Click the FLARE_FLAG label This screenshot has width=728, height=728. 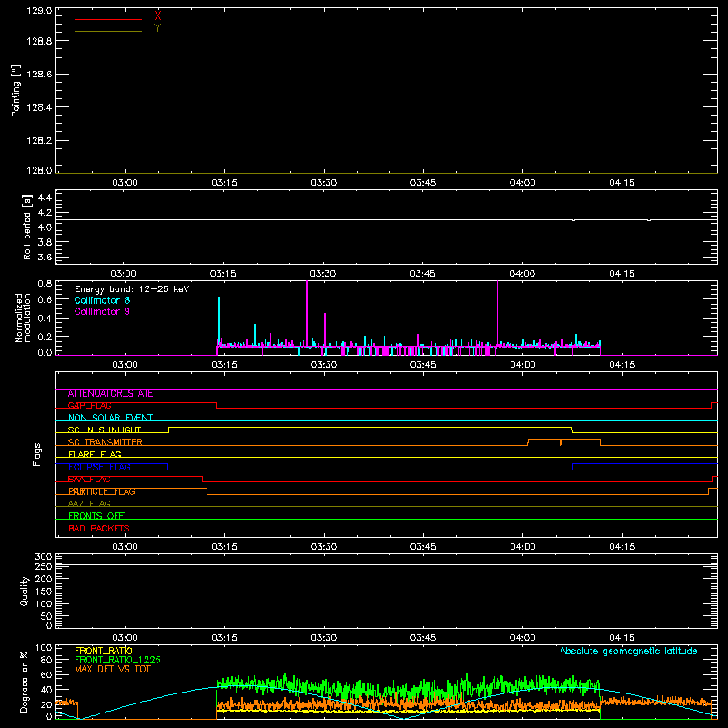tap(95, 454)
